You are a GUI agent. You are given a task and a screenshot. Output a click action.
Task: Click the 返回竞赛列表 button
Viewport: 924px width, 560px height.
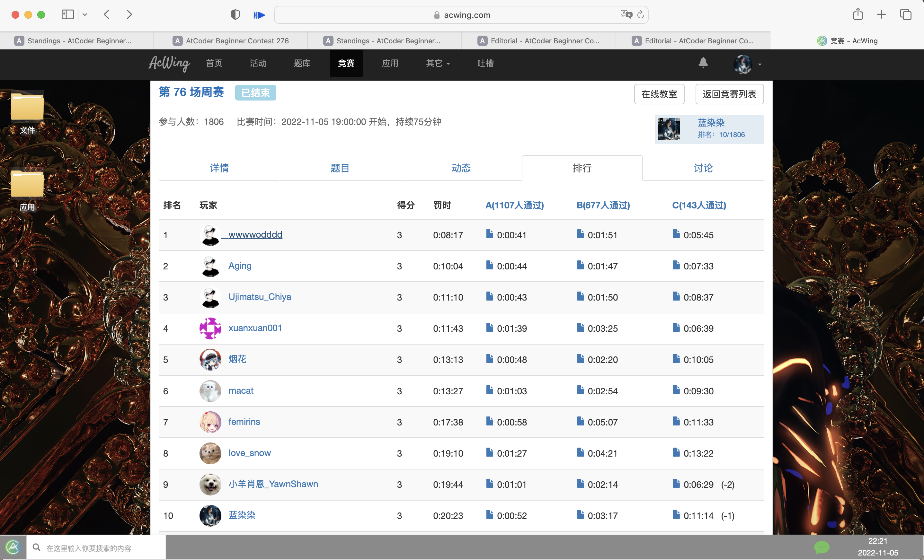729,94
